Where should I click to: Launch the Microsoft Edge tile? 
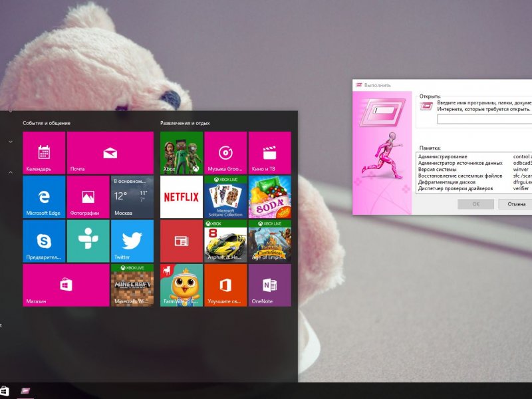(x=44, y=197)
